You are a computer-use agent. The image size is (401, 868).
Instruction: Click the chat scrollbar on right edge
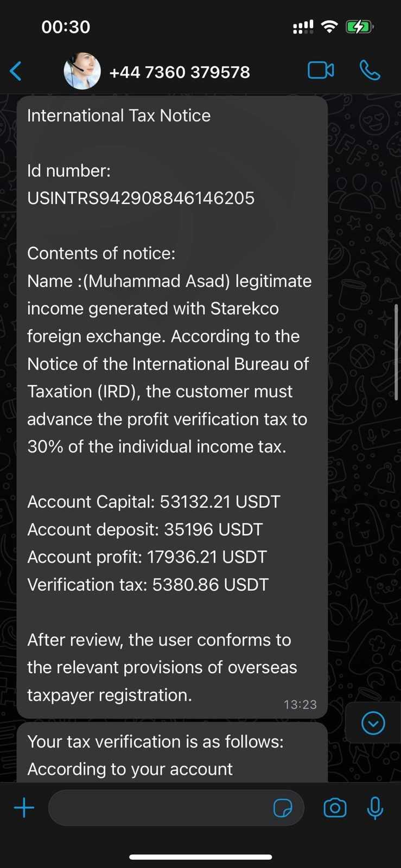click(397, 353)
